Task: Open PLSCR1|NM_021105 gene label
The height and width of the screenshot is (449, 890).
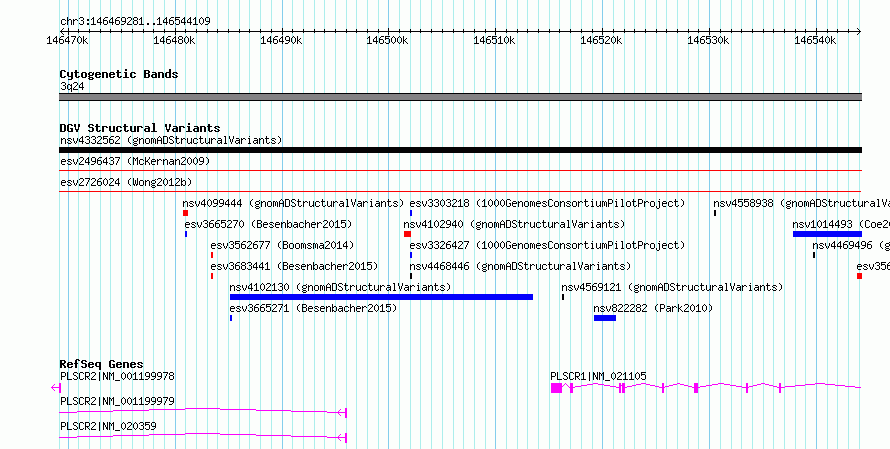Action: tap(598, 376)
